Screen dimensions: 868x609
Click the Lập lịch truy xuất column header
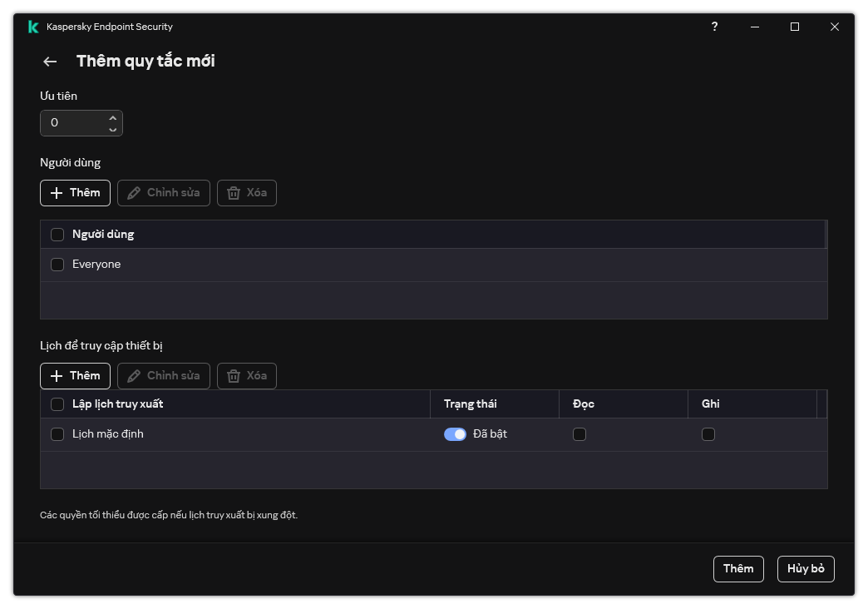[117, 404]
